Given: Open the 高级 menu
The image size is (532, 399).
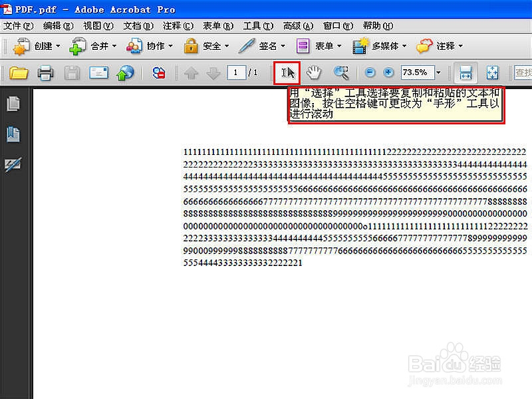Looking at the screenshot, I should point(298,26).
